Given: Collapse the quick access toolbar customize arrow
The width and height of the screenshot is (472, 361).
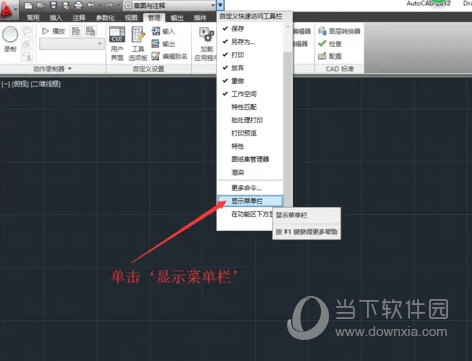Looking at the screenshot, I should [x=220, y=5].
